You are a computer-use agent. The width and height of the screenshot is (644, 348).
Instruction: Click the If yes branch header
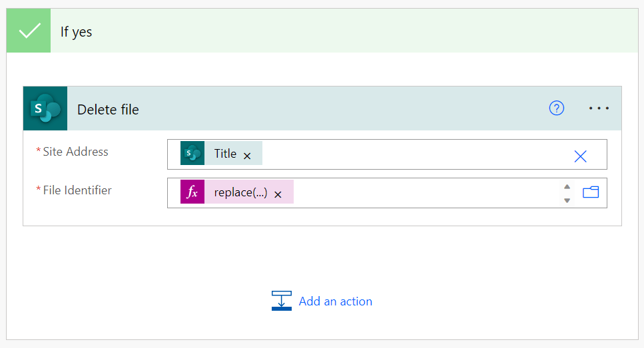coord(333,31)
